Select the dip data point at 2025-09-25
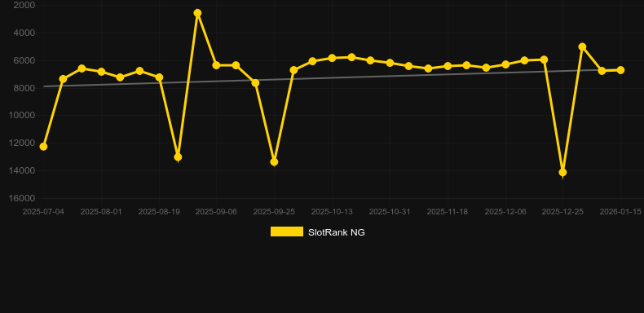 pos(275,162)
